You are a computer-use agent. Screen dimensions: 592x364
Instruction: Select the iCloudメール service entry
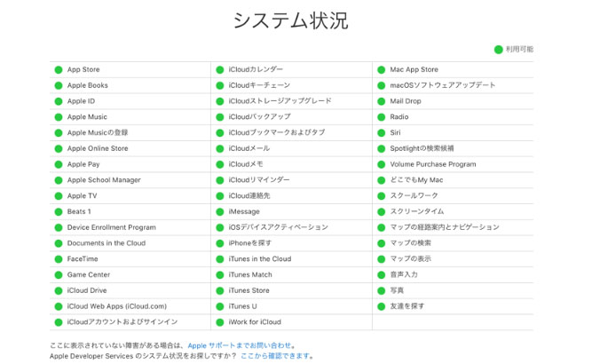(x=249, y=148)
